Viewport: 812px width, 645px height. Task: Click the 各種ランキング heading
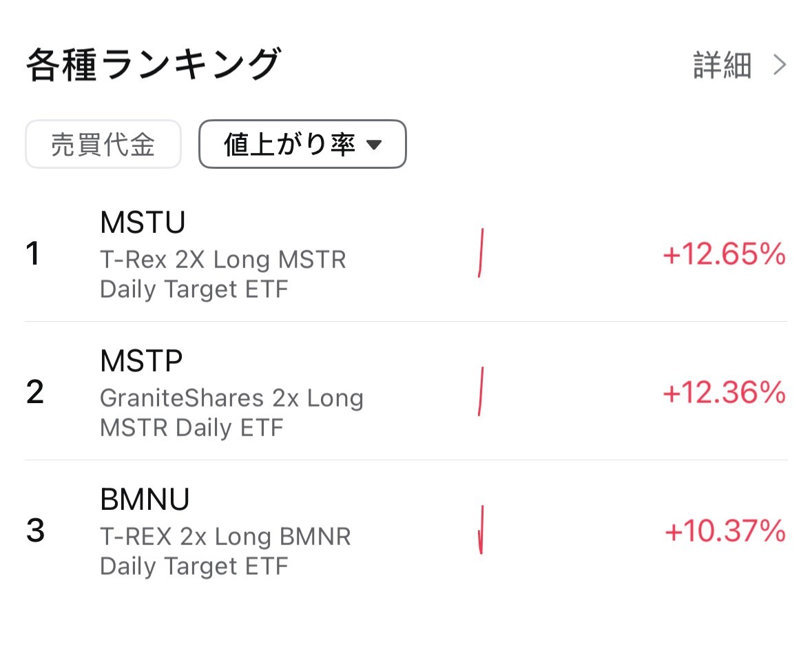pos(153,65)
